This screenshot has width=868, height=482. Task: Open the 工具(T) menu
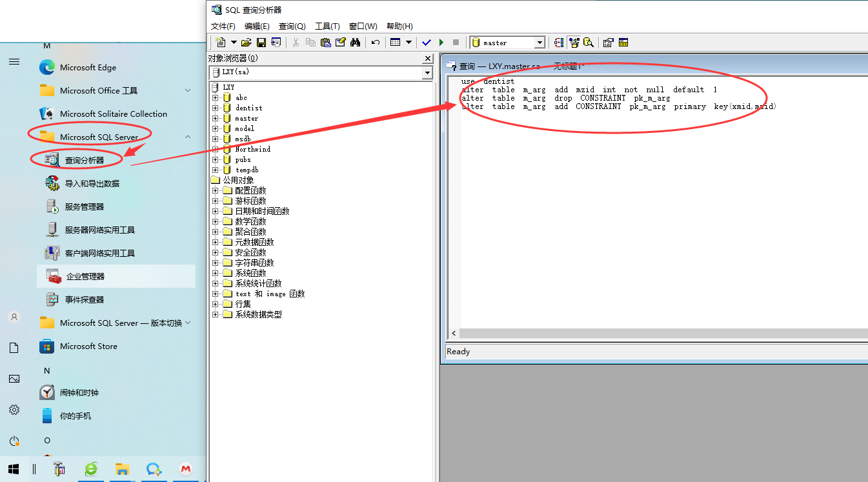[x=327, y=26]
